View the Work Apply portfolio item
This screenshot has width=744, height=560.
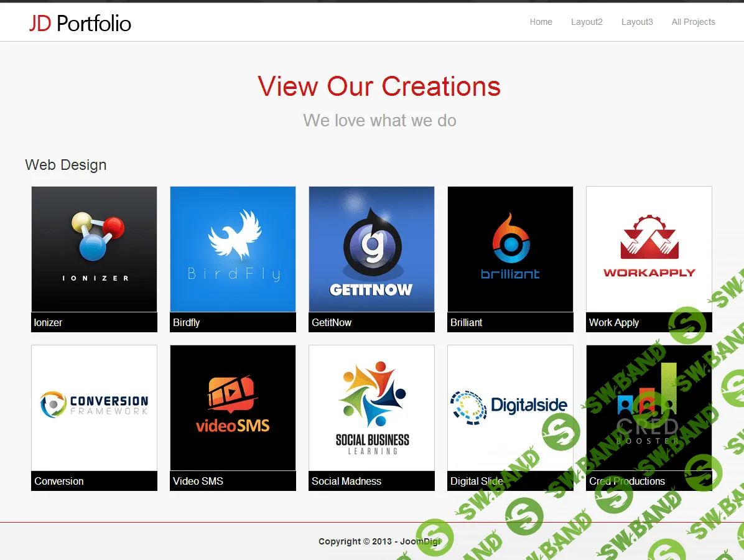point(649,249)
